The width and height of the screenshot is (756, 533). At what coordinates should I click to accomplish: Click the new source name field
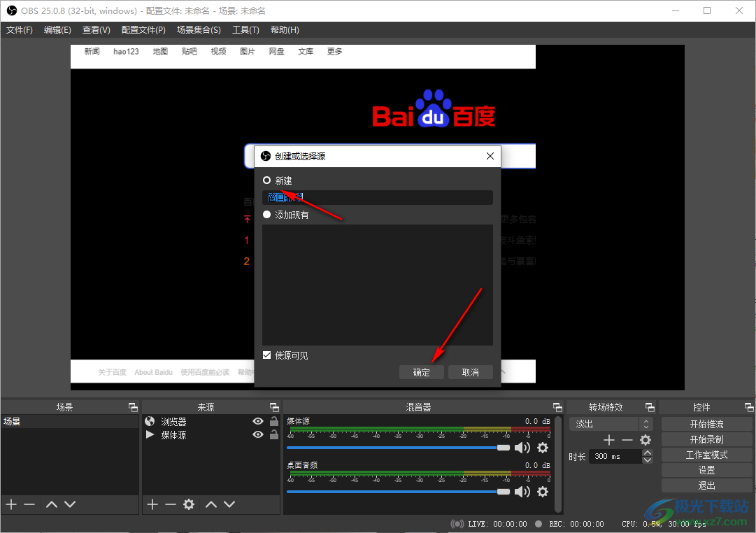tap(378, 197)
